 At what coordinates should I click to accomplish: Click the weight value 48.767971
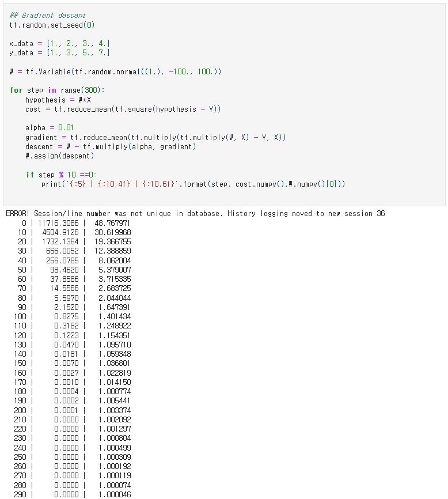pyautogui.click(x=112, y=223)
